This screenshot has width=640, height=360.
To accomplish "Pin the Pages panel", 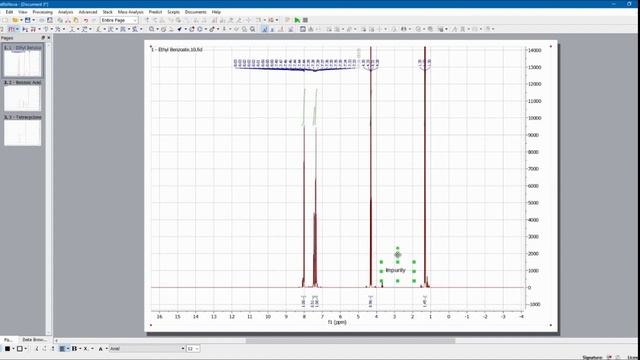I will 43,38.
